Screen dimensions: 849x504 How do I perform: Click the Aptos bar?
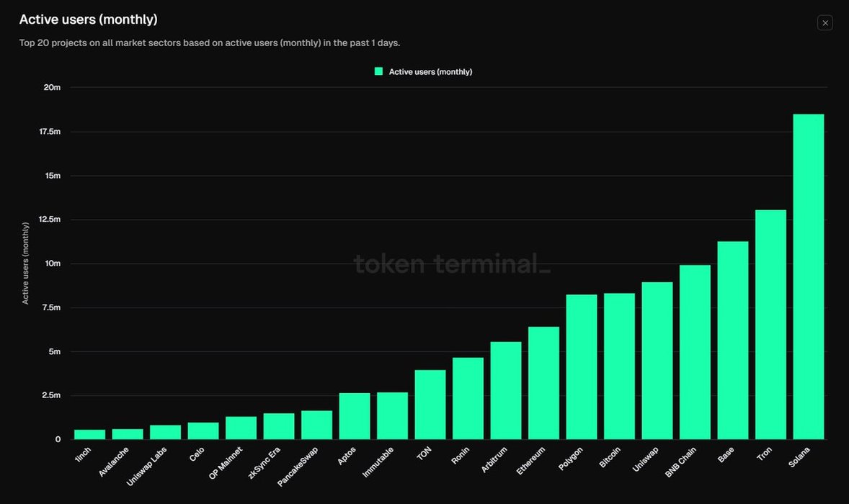point(354,416)
